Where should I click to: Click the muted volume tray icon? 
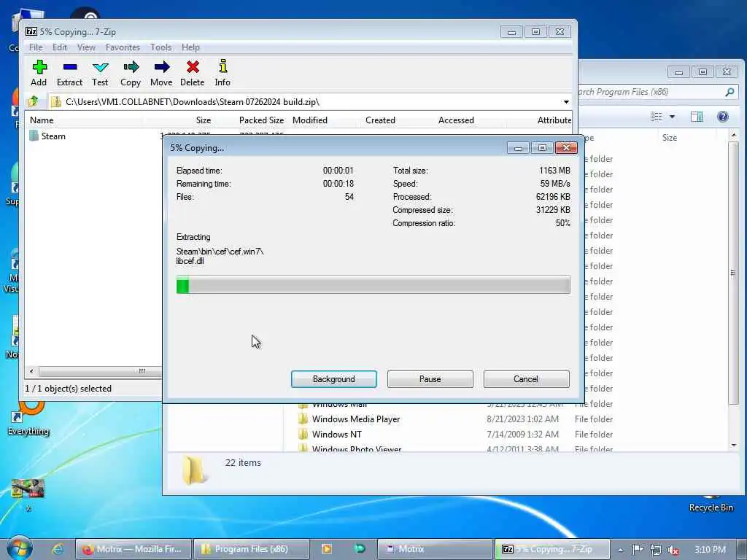coord(673,550)
